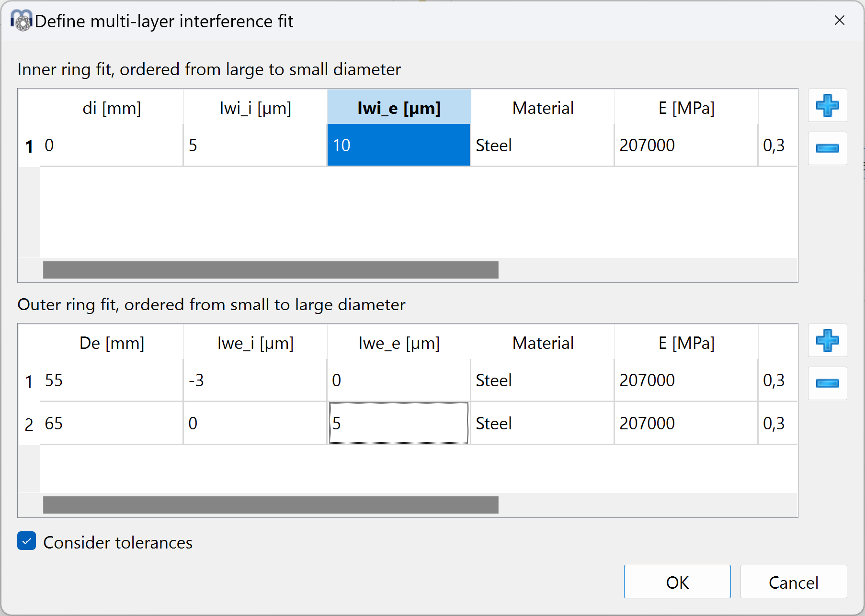Select row number 2 in the outer table

28,423
